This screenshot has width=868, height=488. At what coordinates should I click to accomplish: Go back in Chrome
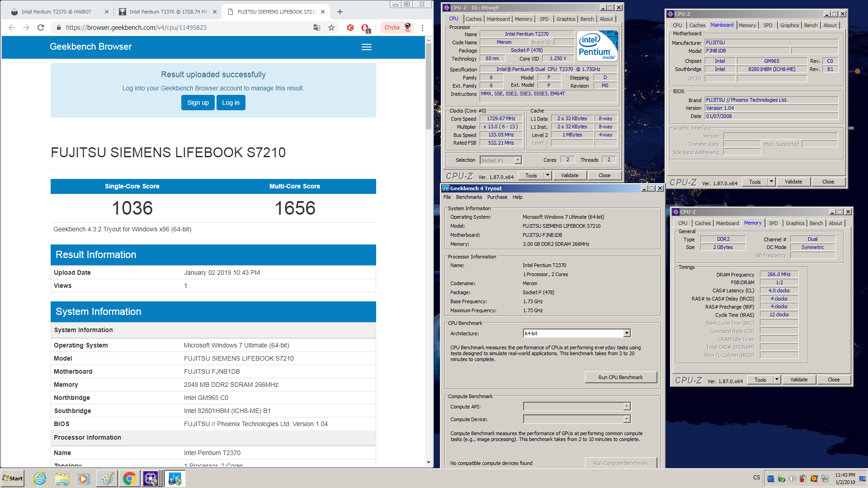tap(12, 28)
